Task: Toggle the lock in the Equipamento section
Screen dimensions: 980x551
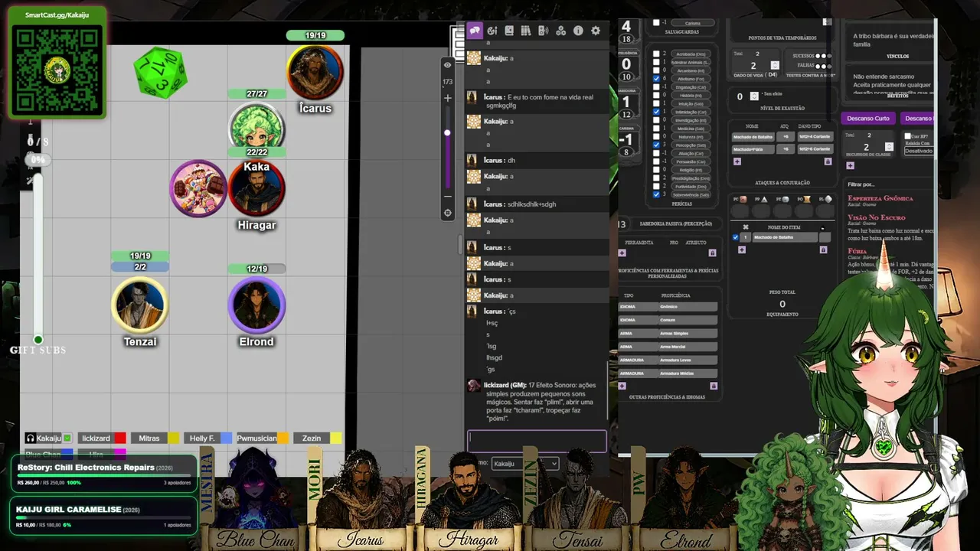Action: (825, 249)
